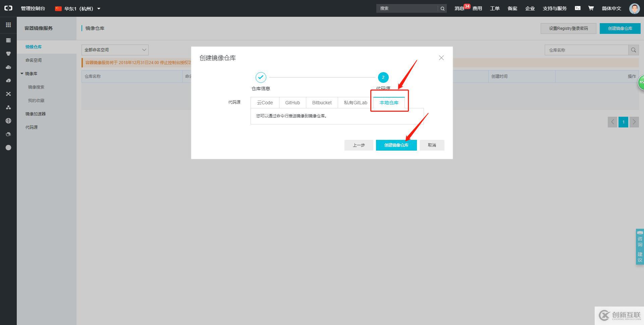The height and width of the screenshot is (325, 644).
Task: Click the cloud icon in left rail
Action: [8, 67]
